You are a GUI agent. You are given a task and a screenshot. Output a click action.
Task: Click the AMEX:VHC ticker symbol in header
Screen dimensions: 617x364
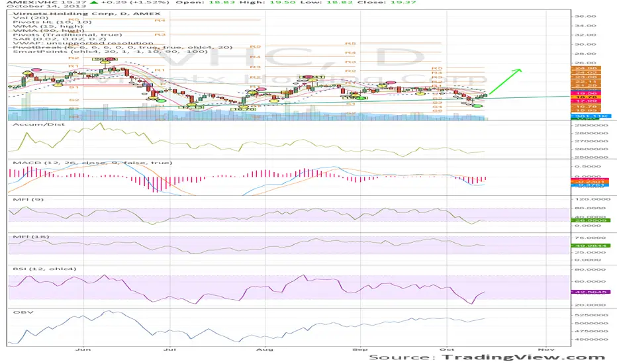click(x=32, y=2)
